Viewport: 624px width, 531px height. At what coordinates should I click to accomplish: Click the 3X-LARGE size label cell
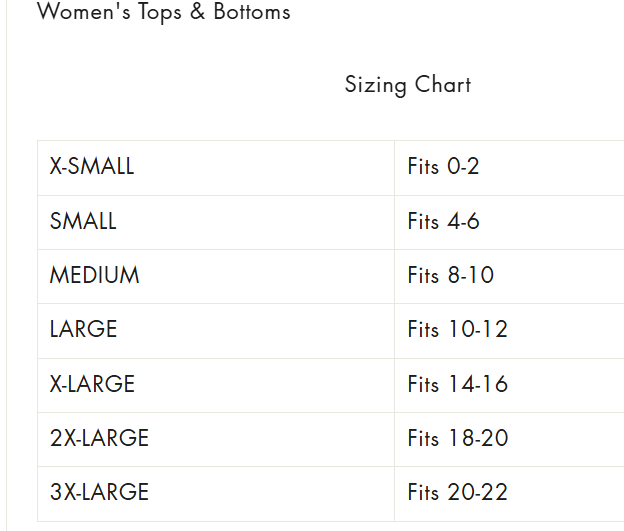99,492
